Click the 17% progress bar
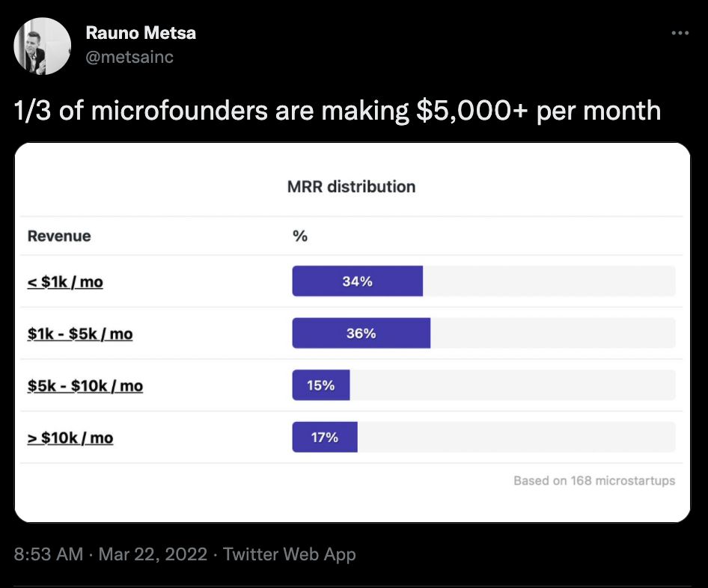The image size is (708, 588). pyautogui.click(x=324, y=438)
